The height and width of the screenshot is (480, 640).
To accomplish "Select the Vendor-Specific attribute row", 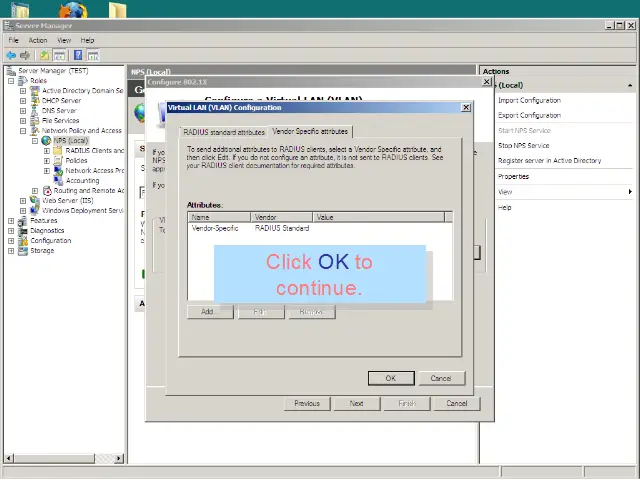I will click(x=320, y=229).
